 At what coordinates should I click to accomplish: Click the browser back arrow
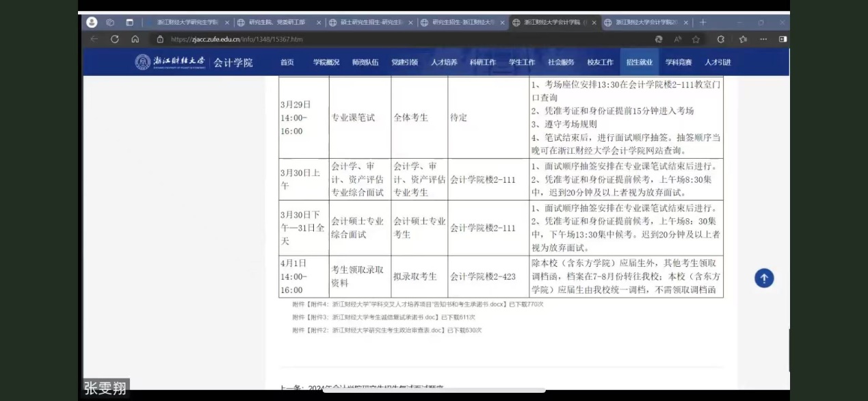click(94, 39)
